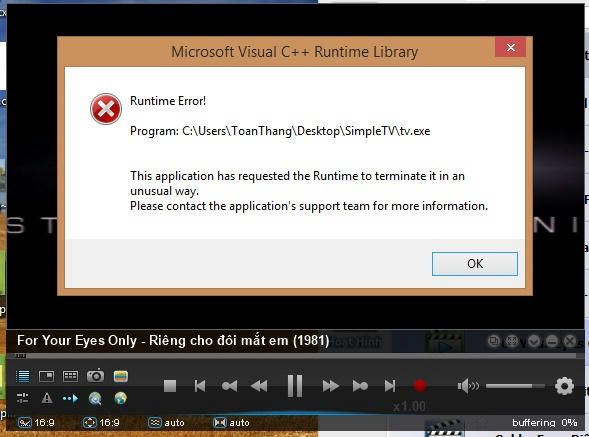The width and height of the screenshot is (589, 437).
Task: Toggle picture-in-picture mode icon
Action: click(47, 376)
